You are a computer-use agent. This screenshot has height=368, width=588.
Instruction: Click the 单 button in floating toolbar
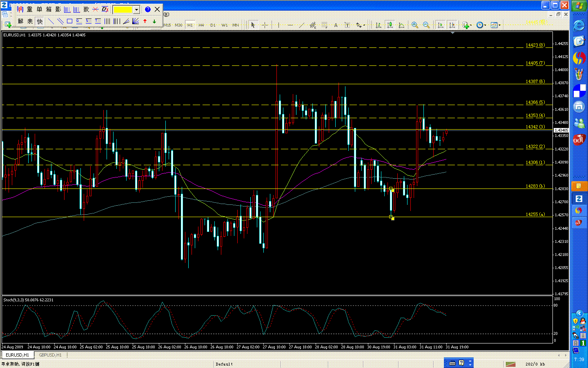coord(39,9)
